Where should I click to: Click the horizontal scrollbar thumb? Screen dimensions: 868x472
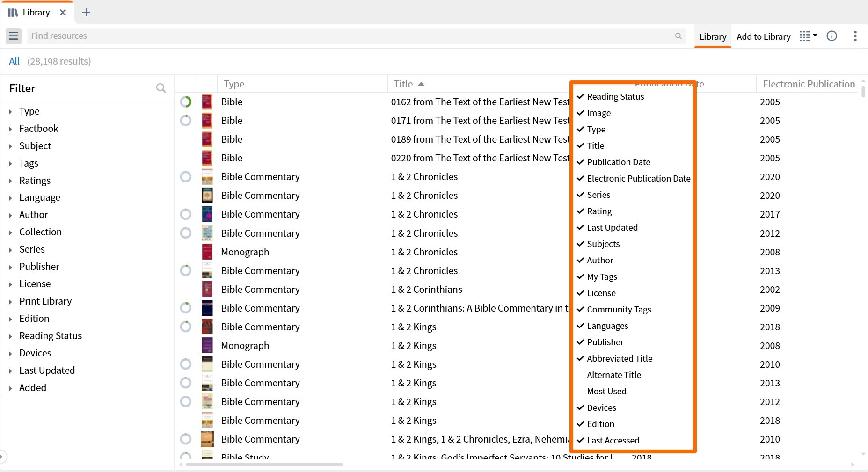[x=264, y=465]
